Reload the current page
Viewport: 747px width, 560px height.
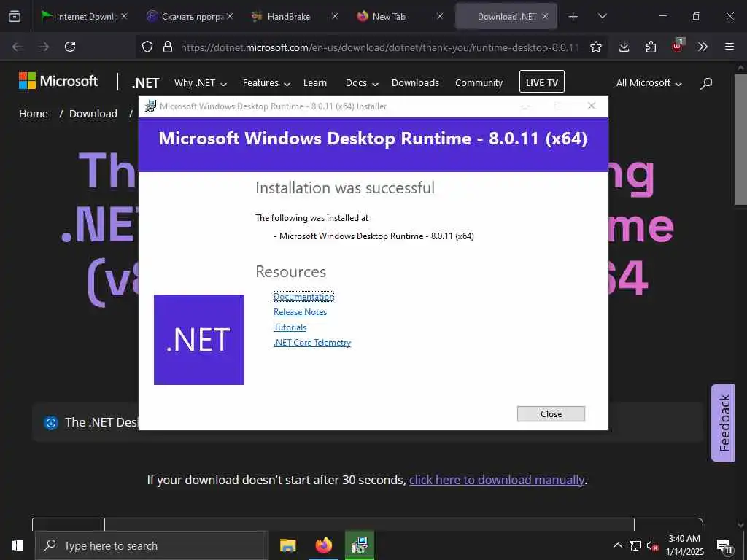[x=70, y=47]
